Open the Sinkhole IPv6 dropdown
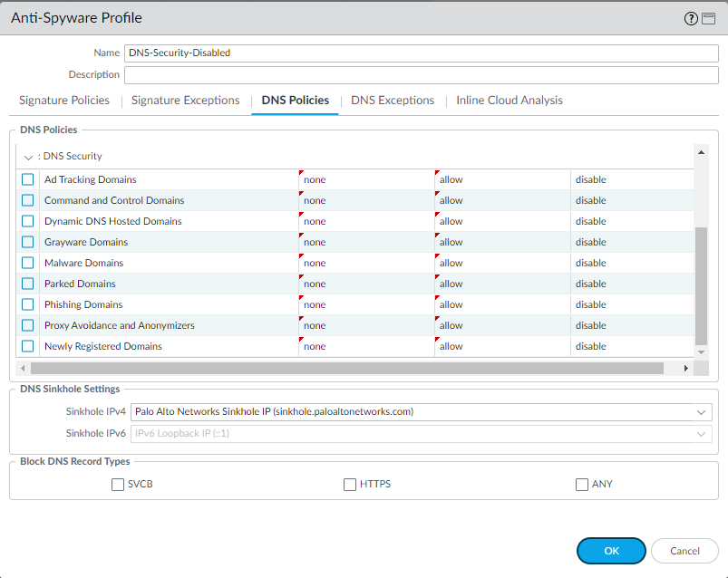This screenshot has width=728, height=578. (x=701, y=434)
